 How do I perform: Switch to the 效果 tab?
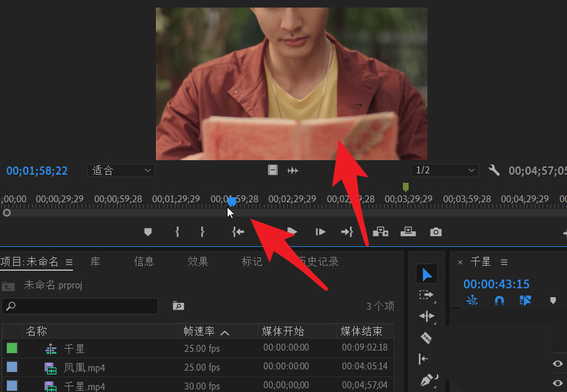coord(197,261)
